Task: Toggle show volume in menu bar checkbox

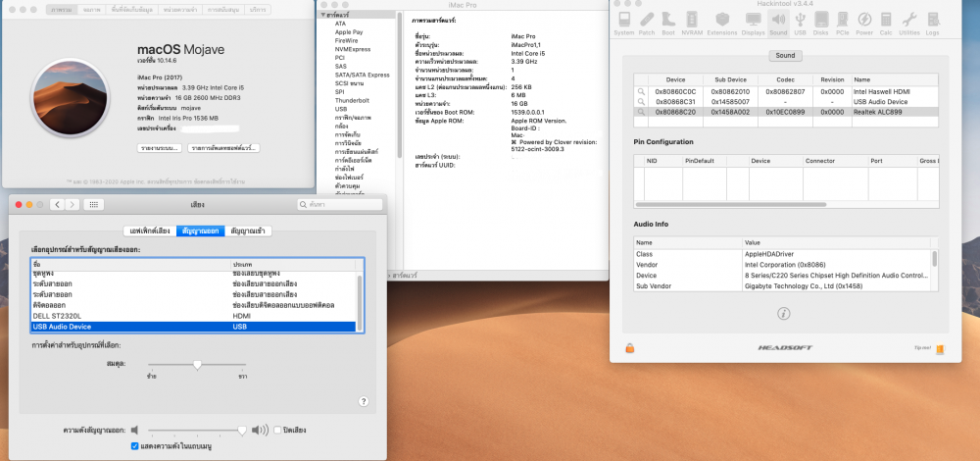Action: (x=134, y=446)
